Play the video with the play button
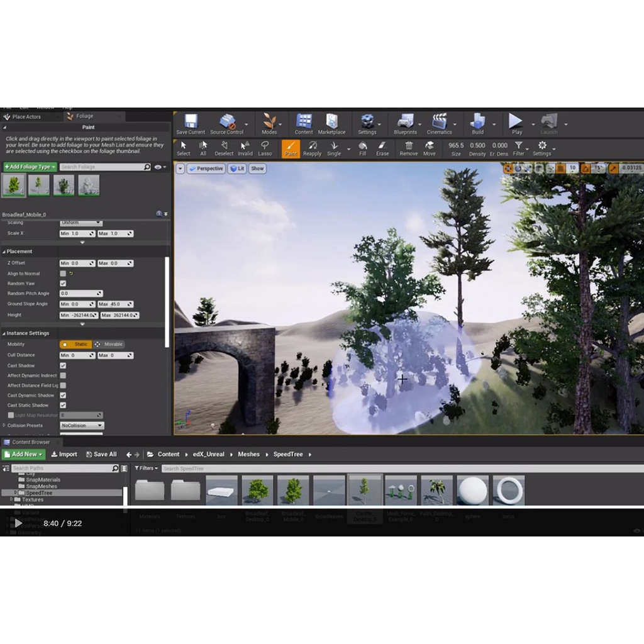The width and height of the screenshot is (644, 644). pyautogui.click(x=18, y=523)
